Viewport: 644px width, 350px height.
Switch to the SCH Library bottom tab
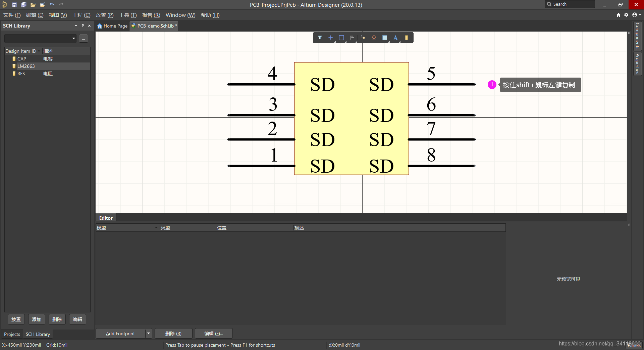38,334
